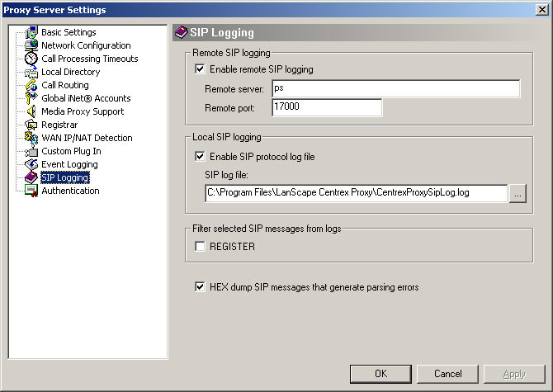
Task: Click the SIP Logging header book icon
Action: point(182,32)
